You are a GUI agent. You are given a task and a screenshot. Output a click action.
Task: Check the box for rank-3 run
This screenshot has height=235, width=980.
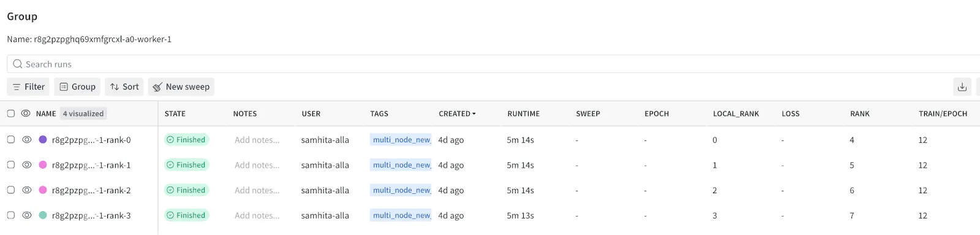(x=11, y=215)
